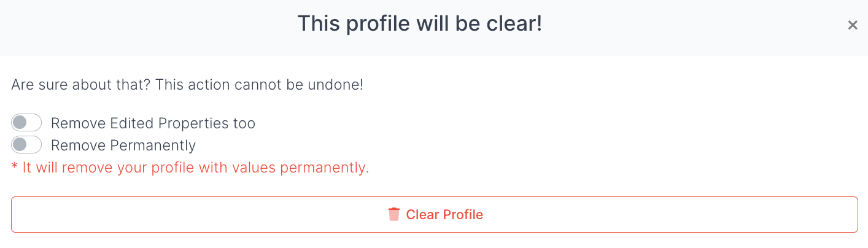Click the "Remove Permanently" label text

[123, 145]
